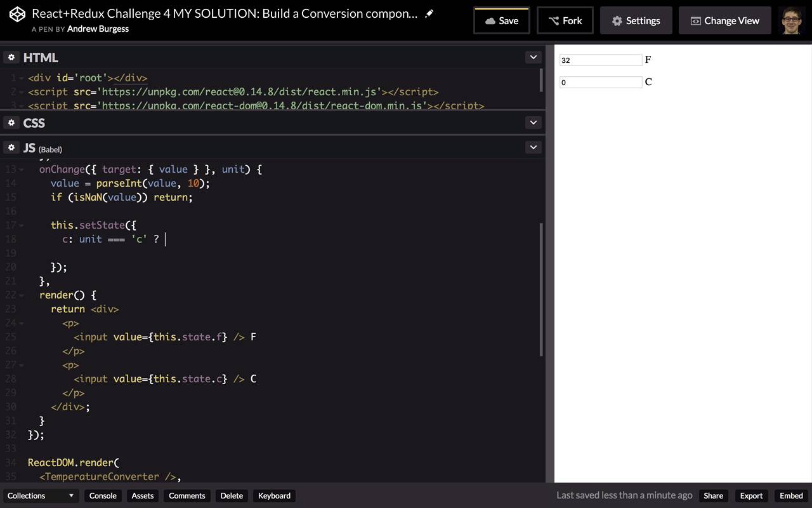
Task: Open JS editor settings gear
Action: click(x=11, y=147)
